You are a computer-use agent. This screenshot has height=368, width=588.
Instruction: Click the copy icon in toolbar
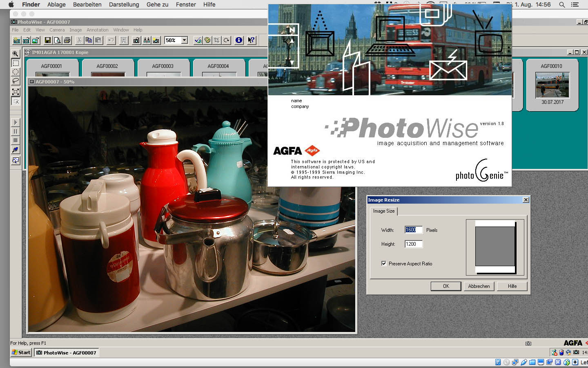(x=89, y=40)
